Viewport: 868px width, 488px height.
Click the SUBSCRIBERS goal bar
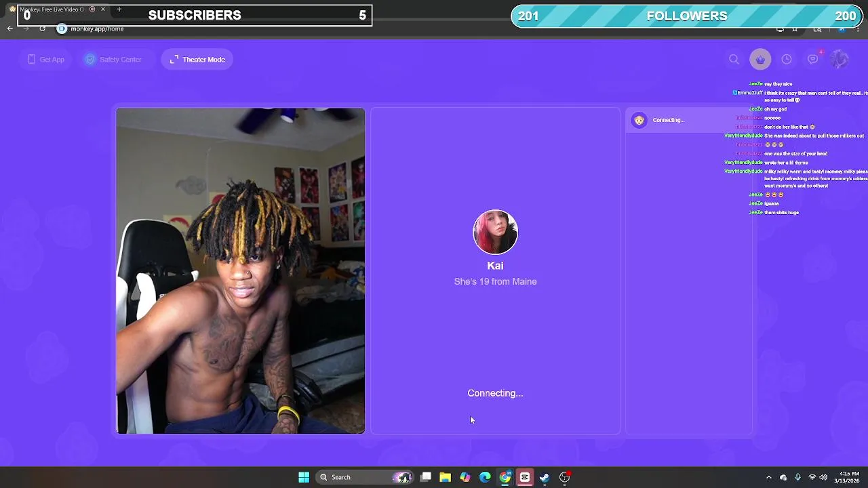[x=195, y=15]
